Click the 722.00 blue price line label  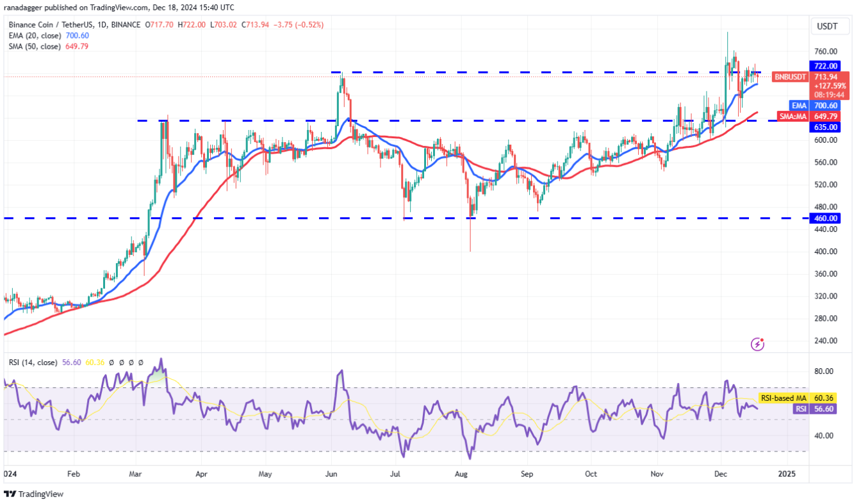825,66
